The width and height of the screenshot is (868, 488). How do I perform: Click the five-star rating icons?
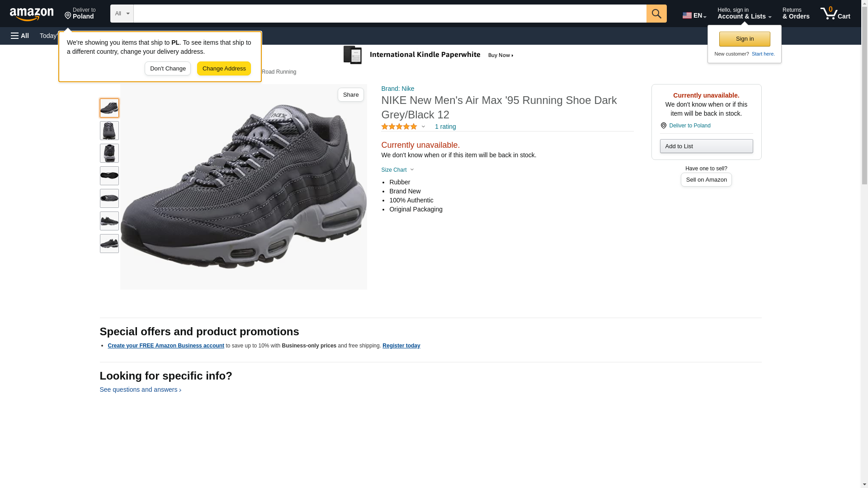399,127
